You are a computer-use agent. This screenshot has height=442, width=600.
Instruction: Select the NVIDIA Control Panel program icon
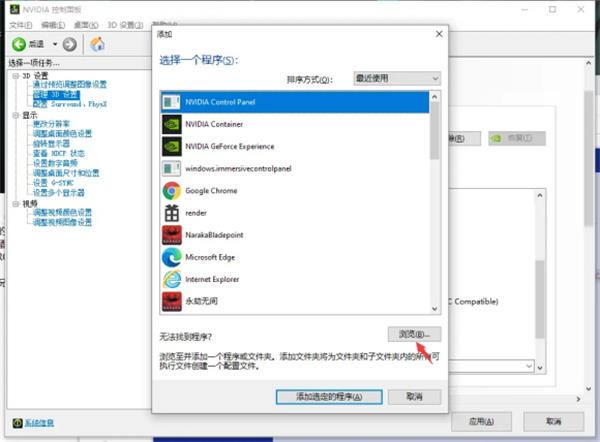(x=171, y=102)
